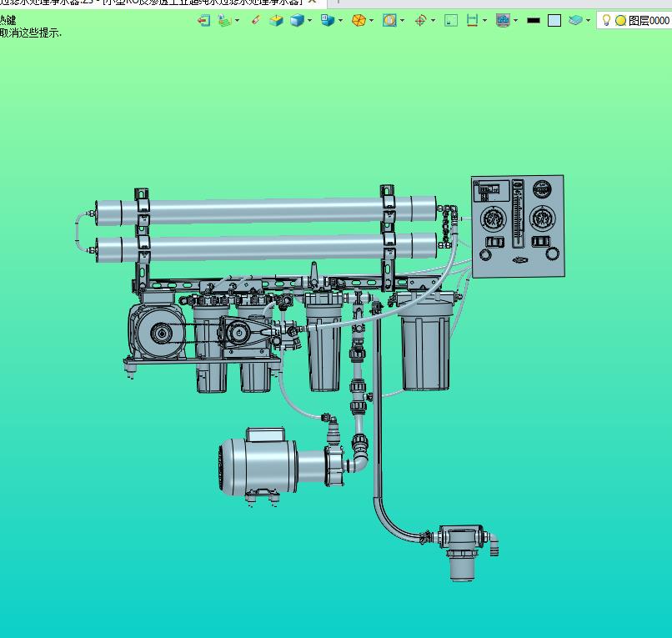This screenshot has width=672, height=638.
Task: Click the orange wireframe sphere icon
Action: coord(358,20)
